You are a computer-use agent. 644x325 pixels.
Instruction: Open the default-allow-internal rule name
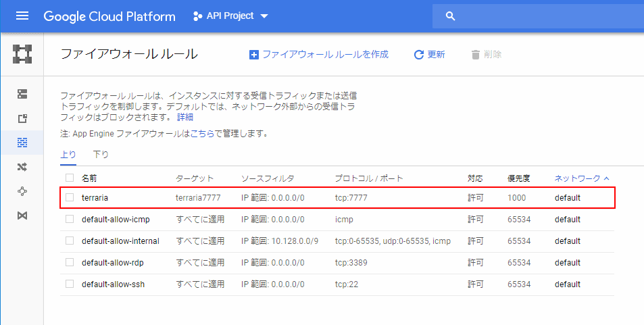point(120,241)
